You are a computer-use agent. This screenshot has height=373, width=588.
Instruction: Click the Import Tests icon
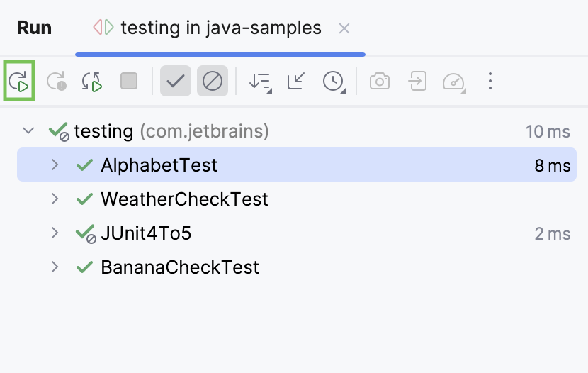point(417,82)
